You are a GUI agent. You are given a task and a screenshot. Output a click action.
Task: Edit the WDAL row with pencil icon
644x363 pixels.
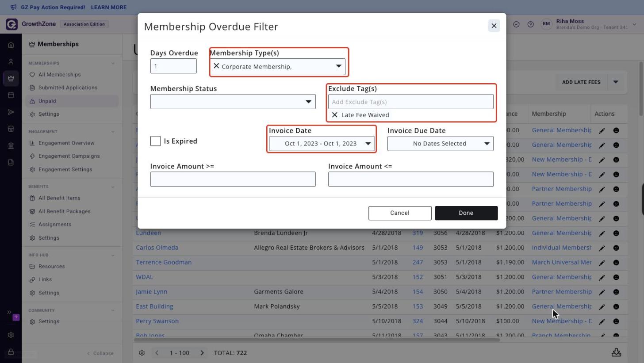[602, 277]
